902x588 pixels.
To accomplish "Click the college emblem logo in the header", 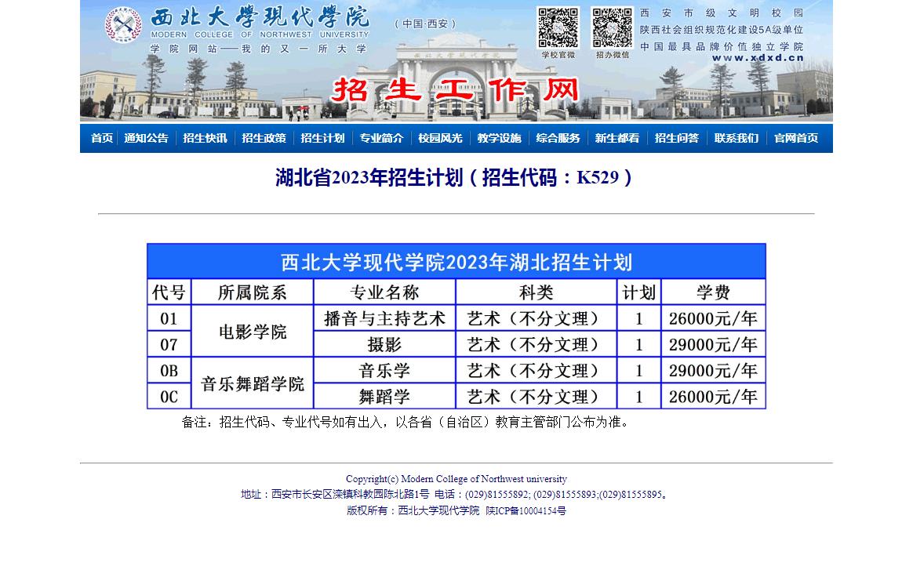I will (x=122, y=25).
